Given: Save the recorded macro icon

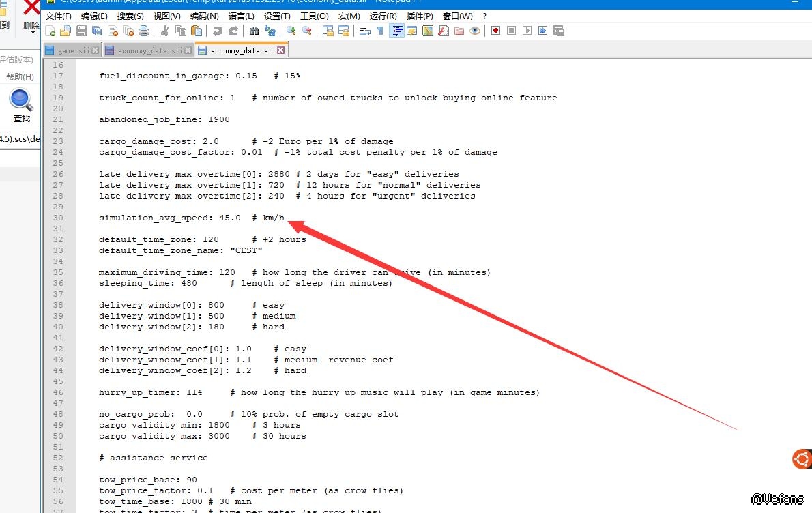Looking at the screenshot, I should tap(558, 31).
